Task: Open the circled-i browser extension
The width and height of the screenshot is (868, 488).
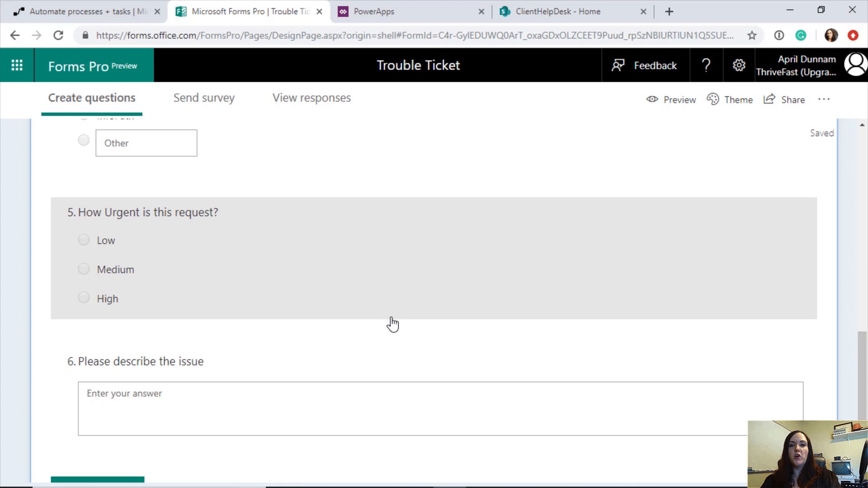Action: click(x=779, y=35)
